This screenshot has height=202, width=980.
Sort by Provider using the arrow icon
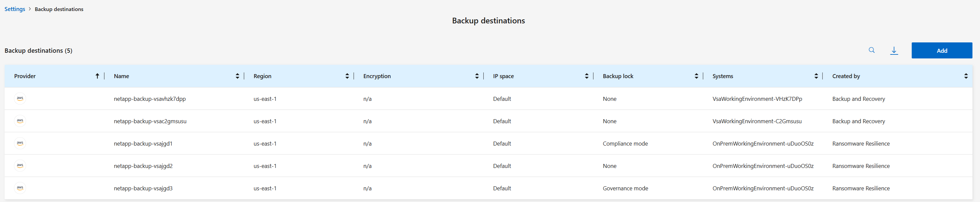tap(97, 76)
